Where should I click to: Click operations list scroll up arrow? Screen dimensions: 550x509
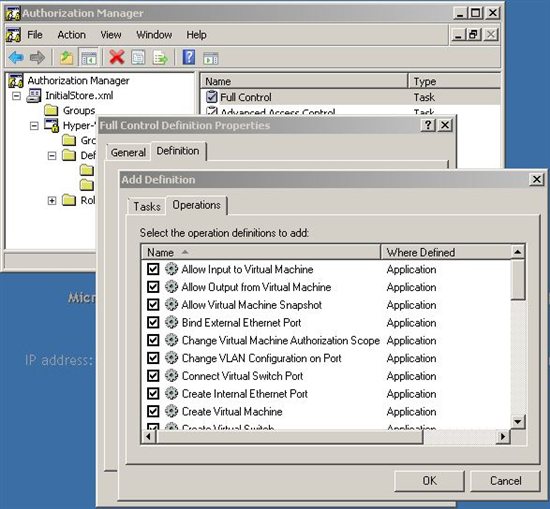click(517, 252)
